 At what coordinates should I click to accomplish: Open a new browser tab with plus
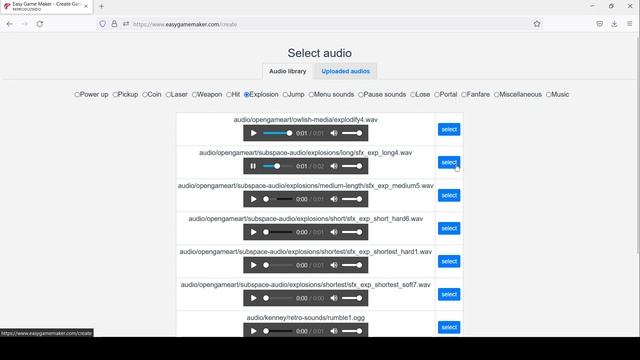(102, 6)
